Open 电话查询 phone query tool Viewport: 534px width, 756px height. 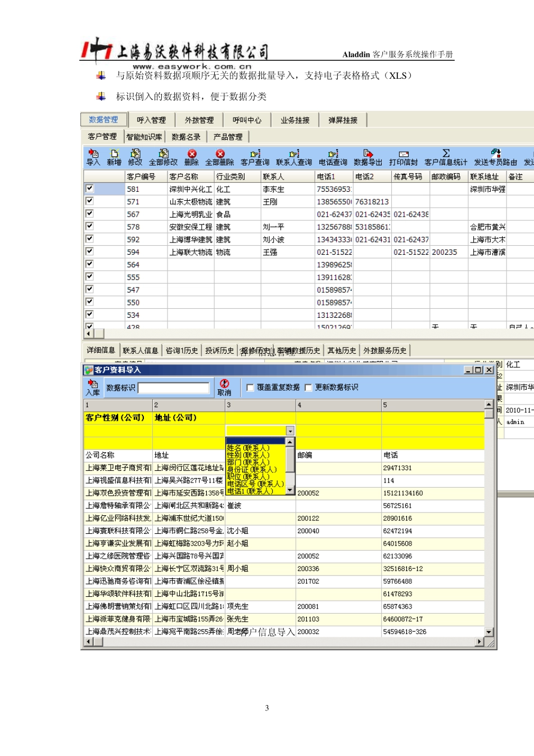(x=333, y=157)
